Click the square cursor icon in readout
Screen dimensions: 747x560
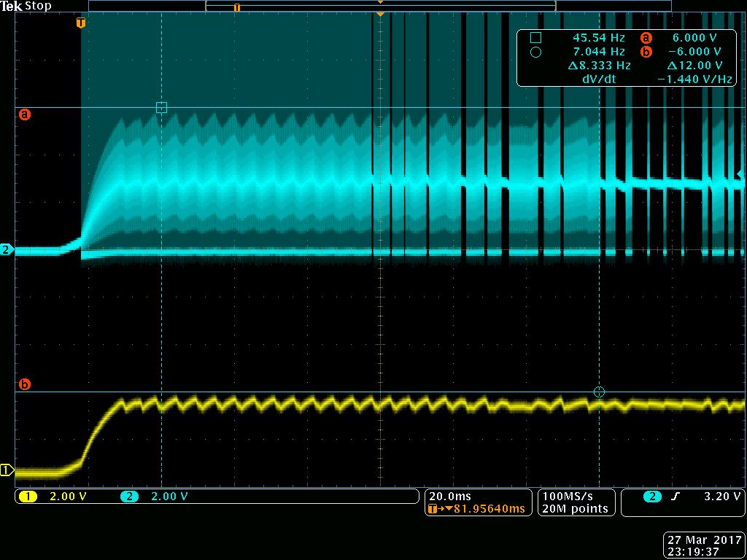click(x=535, y=38)
